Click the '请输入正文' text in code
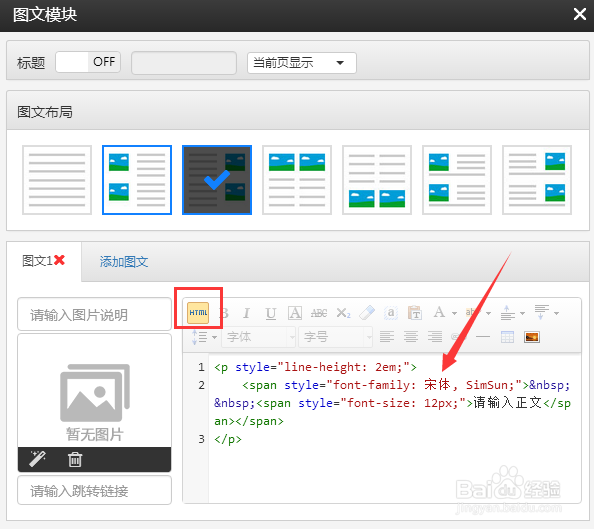 pyautogui.click(x=507, y=403)
